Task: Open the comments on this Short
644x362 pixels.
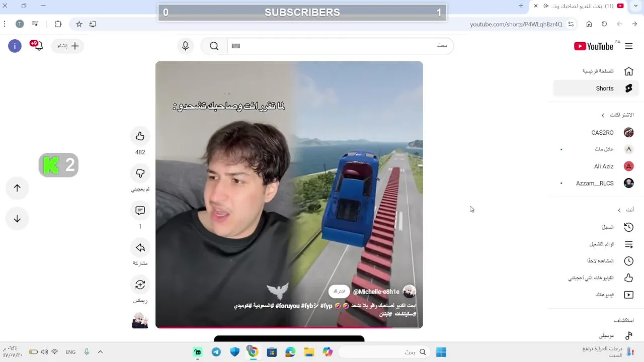Action: [140, 211]
